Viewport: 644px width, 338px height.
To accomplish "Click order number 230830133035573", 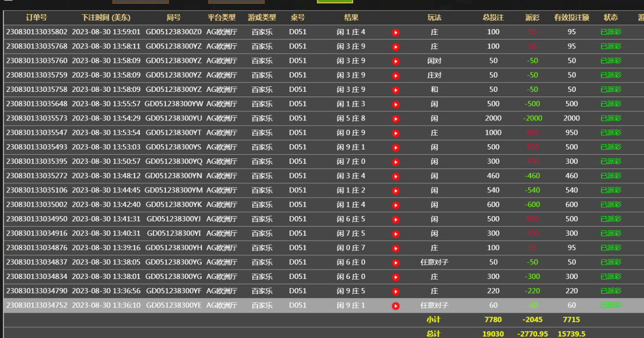I will point(37,118).
